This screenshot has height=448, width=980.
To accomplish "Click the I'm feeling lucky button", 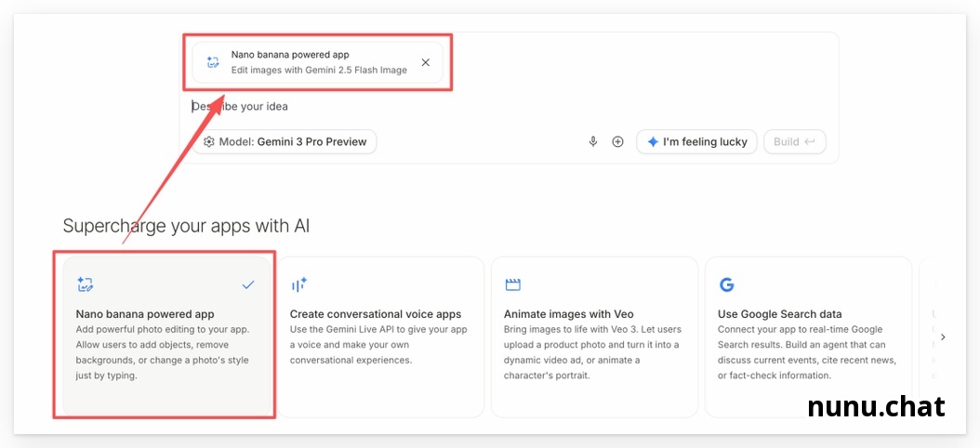I will 696,142.
